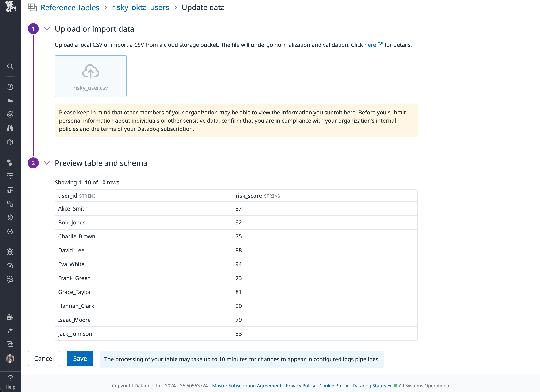Open the Dashboards chart icon
This screenshot has width=540, height=392.
[x=10, y=100]
